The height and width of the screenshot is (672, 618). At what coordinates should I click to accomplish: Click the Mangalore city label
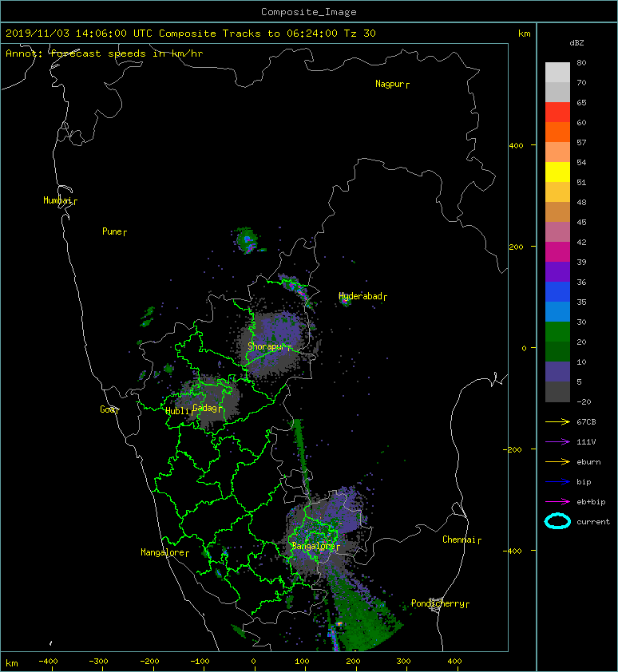pyautogui.click(x=164, y=552)
